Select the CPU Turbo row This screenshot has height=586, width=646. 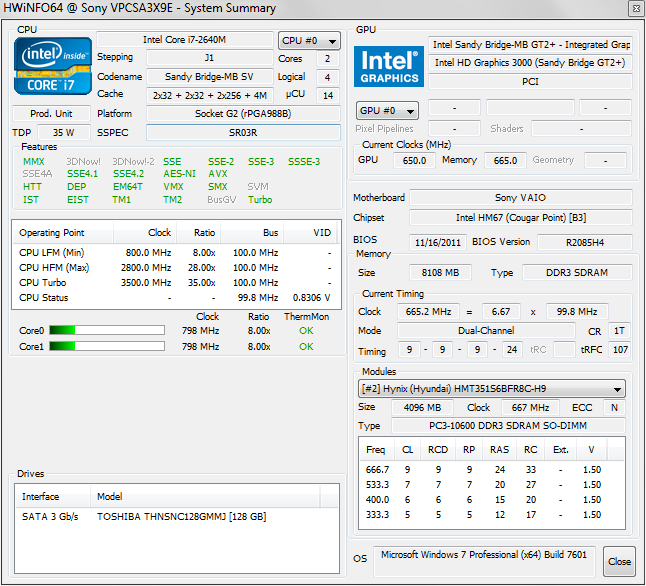click(x=176, y=283)
